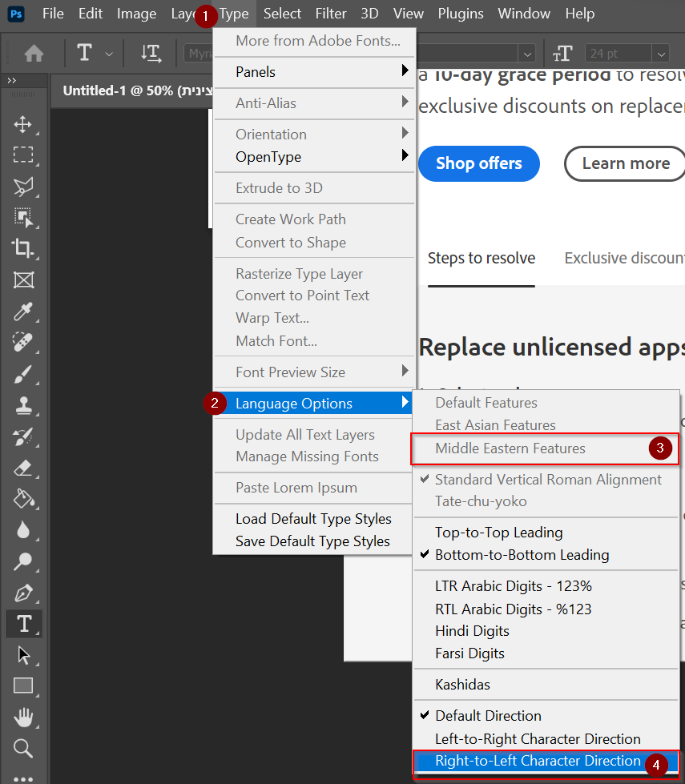
Task: Choose Hindi Digits
Action: [x=546, y=631]
